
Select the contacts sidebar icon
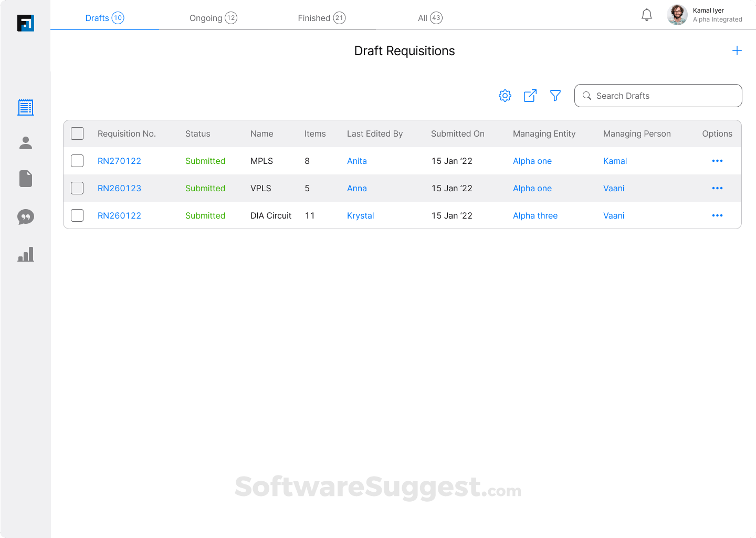(x=26, y=143)
